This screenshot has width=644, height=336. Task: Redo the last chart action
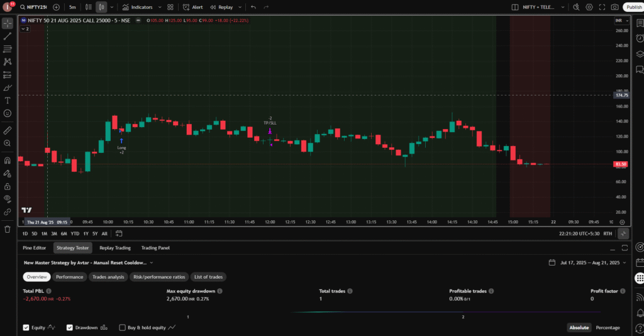pyautogui.click(x=266, y=7)
